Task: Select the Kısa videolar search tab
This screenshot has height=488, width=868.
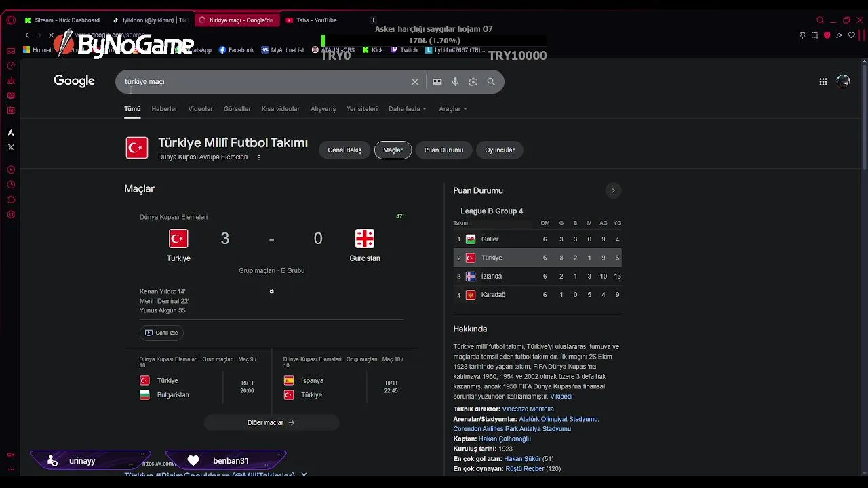Action: 281,108
